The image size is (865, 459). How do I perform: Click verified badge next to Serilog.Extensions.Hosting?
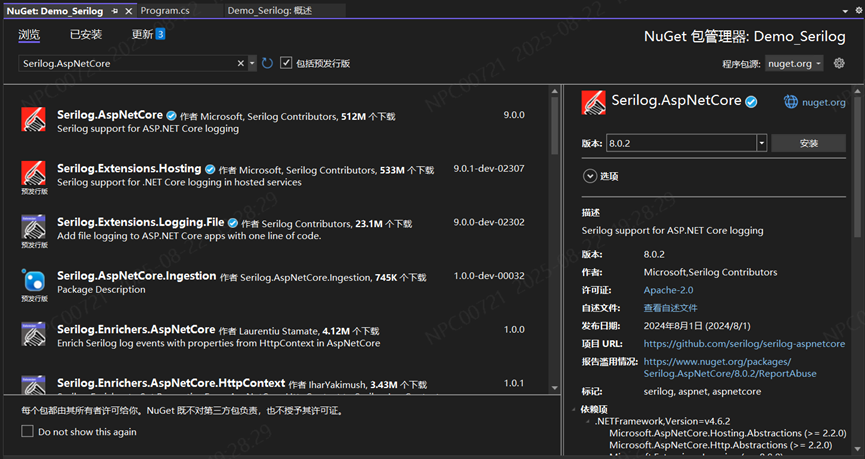click(210, 169)
